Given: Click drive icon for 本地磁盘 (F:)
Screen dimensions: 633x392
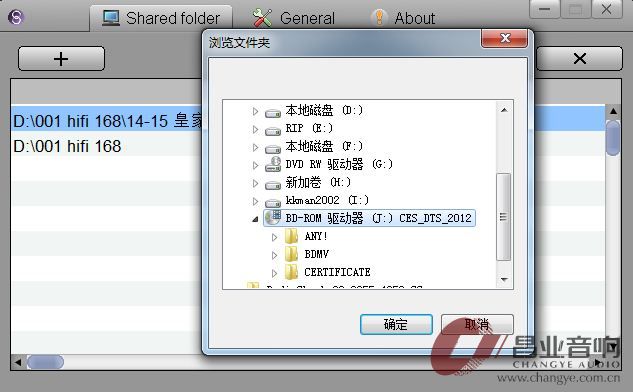Looking at the screenshot, I should pos(273,149).
